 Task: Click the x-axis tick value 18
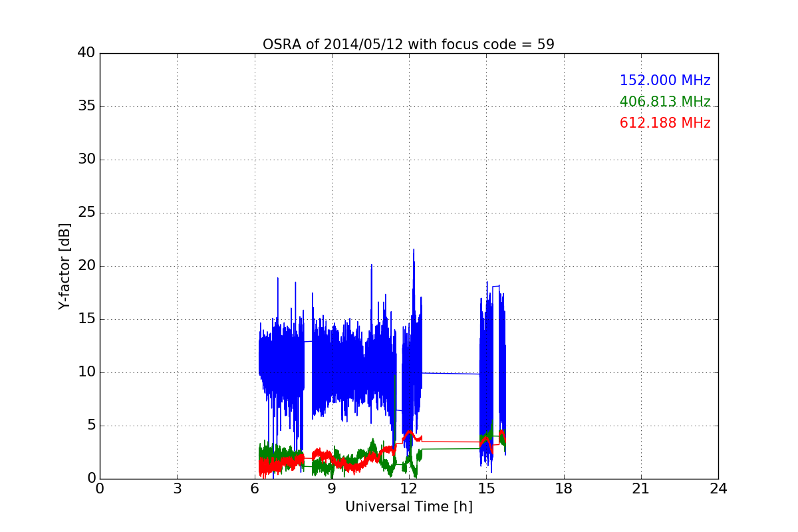(564, 489)
